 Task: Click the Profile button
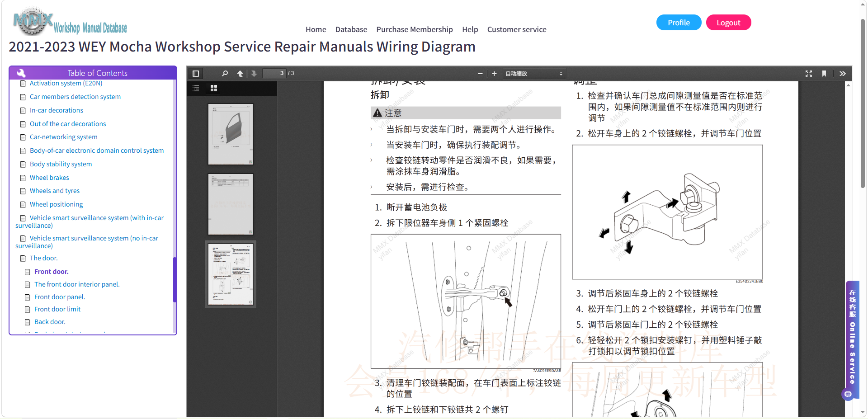click(x=679, y=23)
